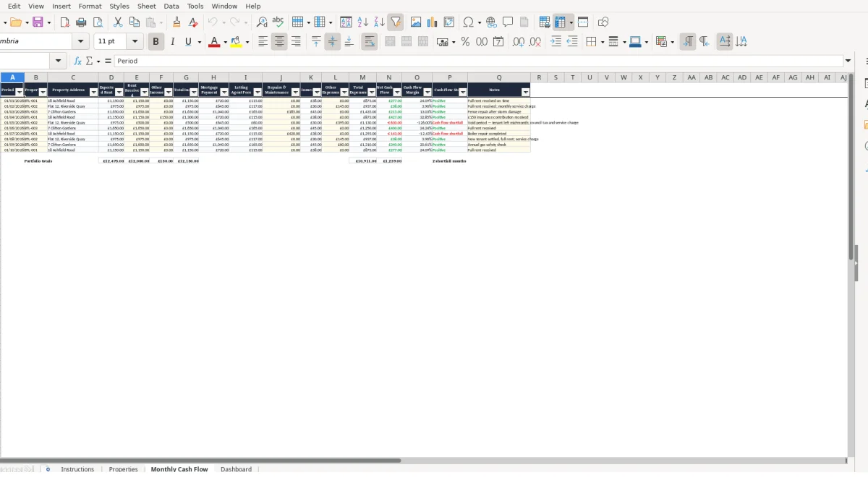
Task: Clone formatting paintbrush icon
Action: tap(176, 22)
